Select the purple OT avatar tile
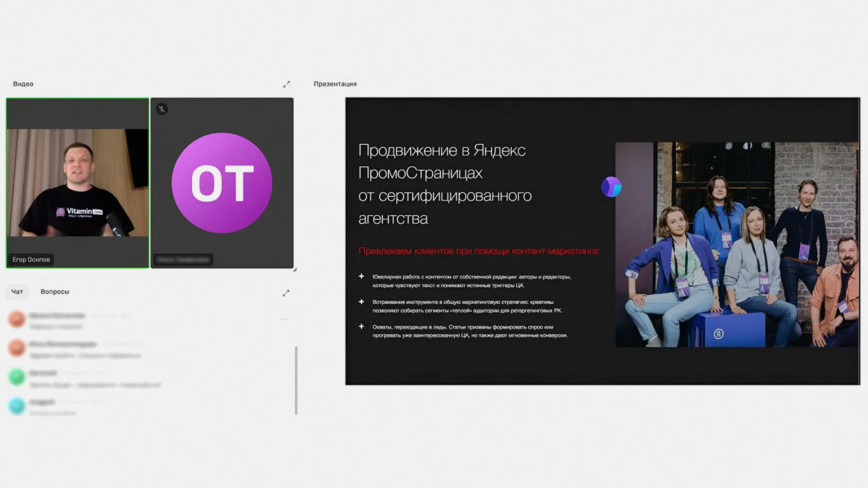The width and height of the screenshot is (868, 488). [222, 183]
